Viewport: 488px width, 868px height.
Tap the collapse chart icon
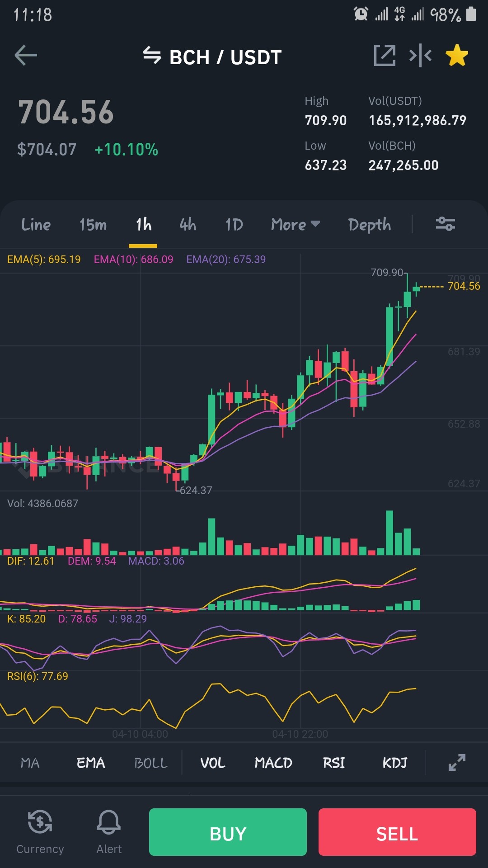pyautogui.click(x=420, y=56)
